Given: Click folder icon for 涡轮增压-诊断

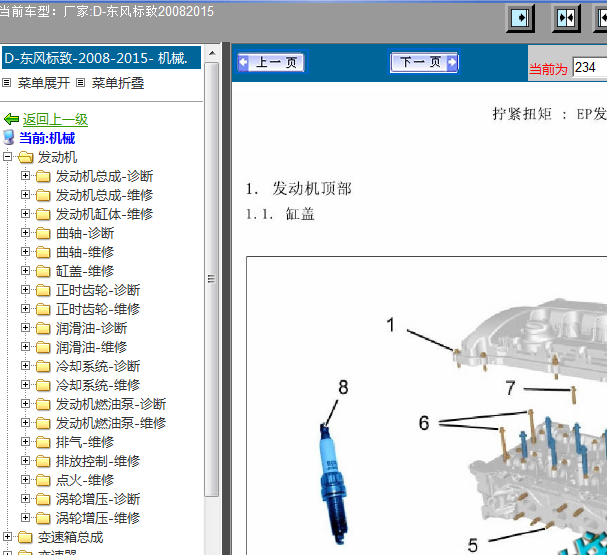Looking at the screenshot, I should click(x=43, y=499).
